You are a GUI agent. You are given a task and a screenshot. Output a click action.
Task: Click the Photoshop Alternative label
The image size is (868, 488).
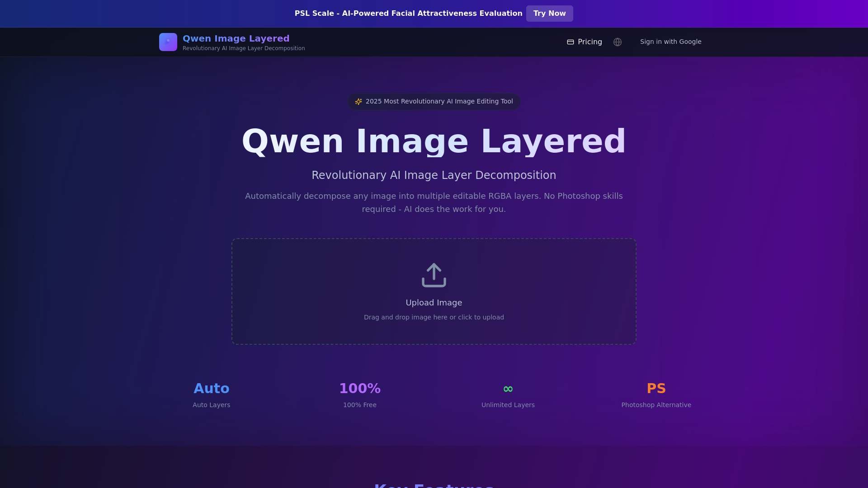656,405
